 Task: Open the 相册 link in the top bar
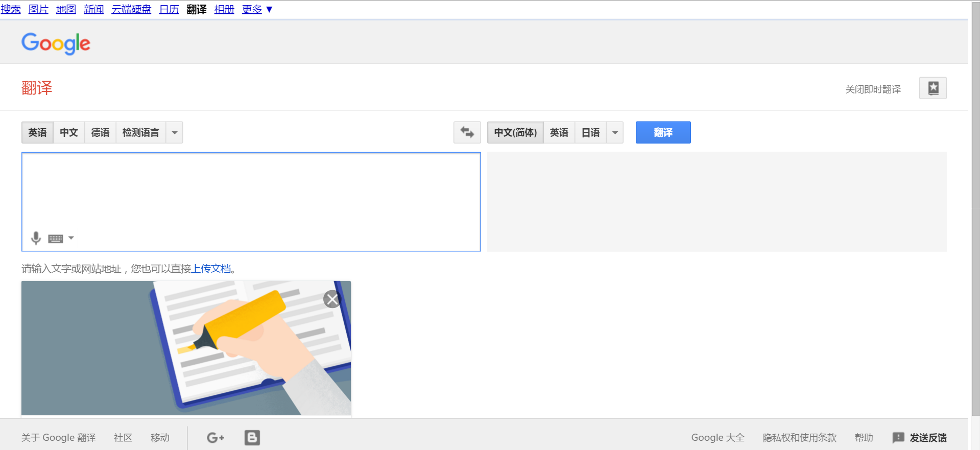tap(224, 9)
